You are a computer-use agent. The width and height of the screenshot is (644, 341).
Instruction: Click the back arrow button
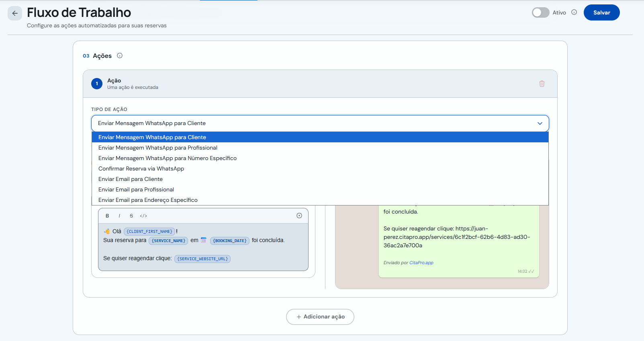point(15,13)
